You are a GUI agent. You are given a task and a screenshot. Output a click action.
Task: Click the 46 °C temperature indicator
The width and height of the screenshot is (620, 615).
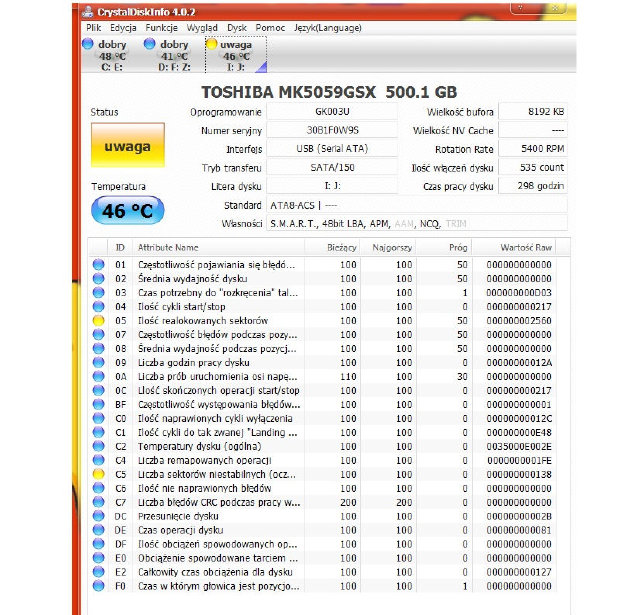tap(128, 210)
